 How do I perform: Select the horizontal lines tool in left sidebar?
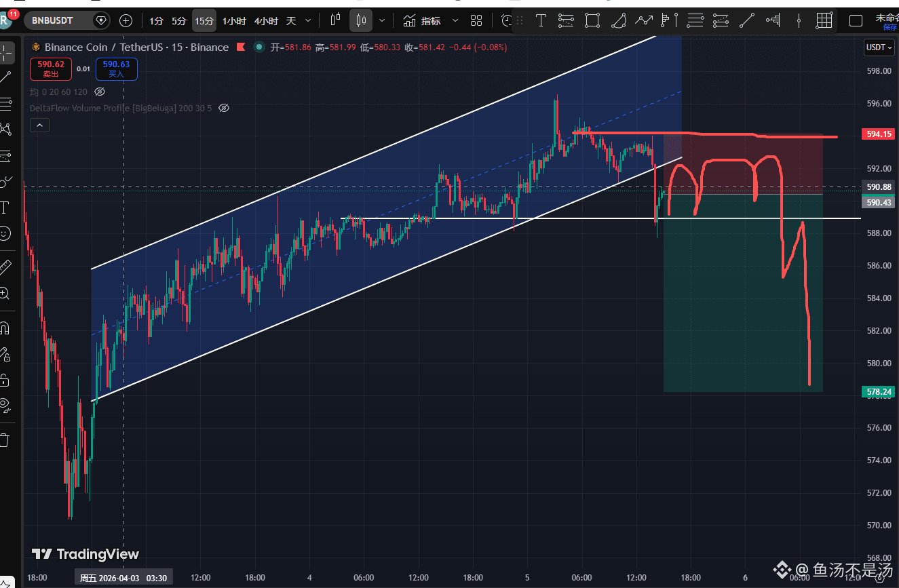(5, 104)
